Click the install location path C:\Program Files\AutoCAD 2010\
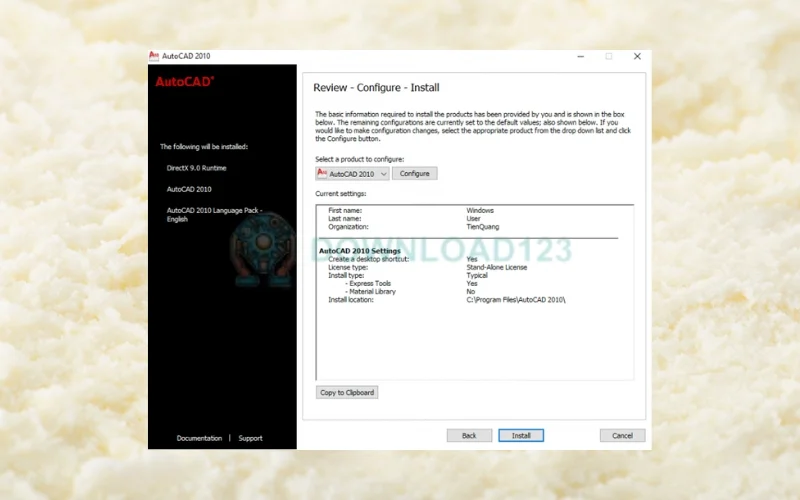This screenshot has height=500, width=800. tap(515, 300)
